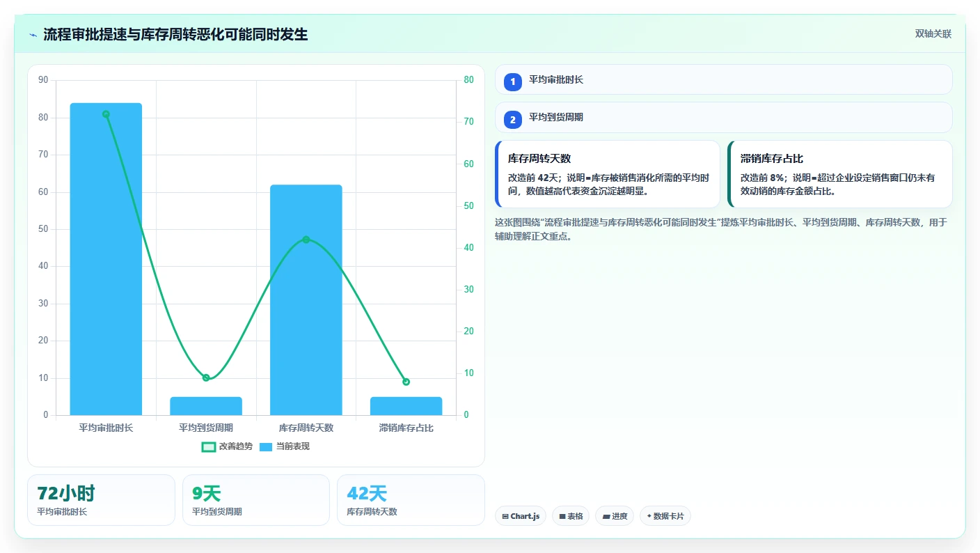Click the 进度 tag chip
The height and width of the screenshot is (553, 980).
(615, 516)
